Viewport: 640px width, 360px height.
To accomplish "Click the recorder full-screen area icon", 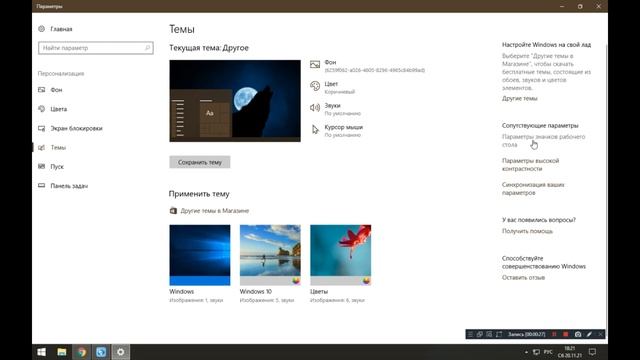I will click(x=489, y=334).
